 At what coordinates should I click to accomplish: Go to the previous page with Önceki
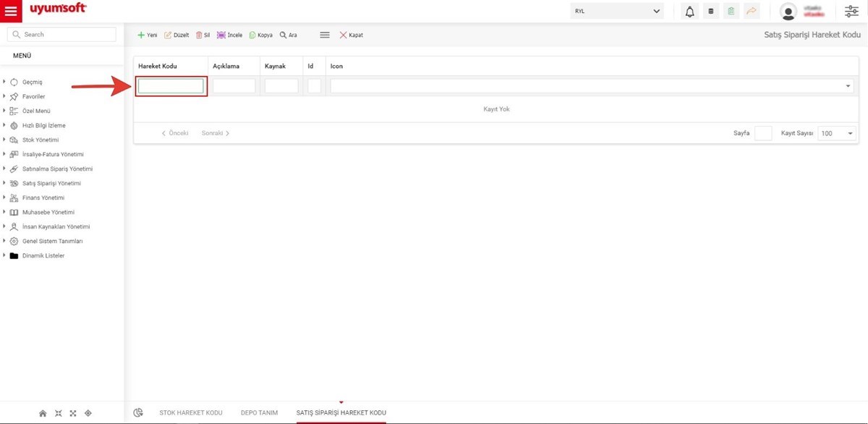(175, 133)
